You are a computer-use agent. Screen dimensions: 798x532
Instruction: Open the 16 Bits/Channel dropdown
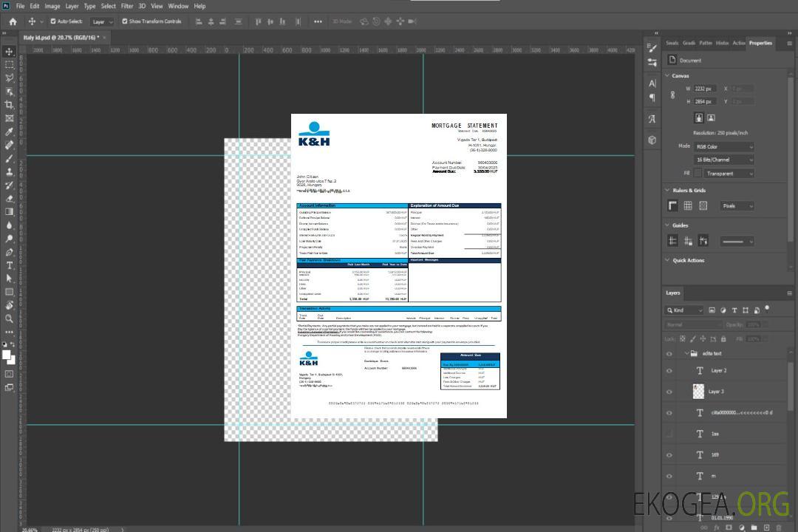[x=723, y=160]
